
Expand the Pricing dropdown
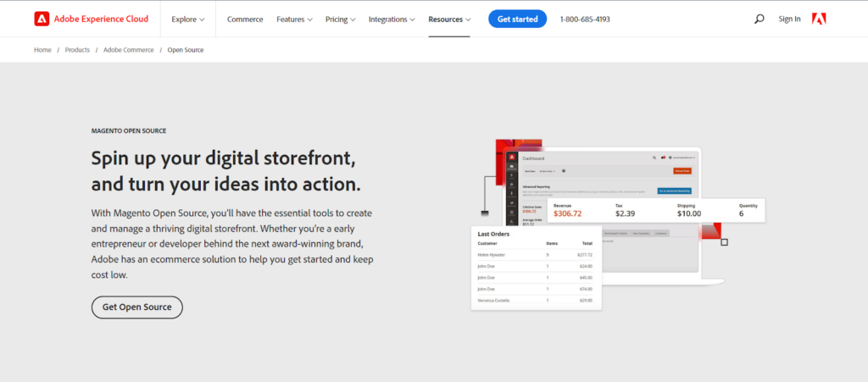click(x=341, y=19)
